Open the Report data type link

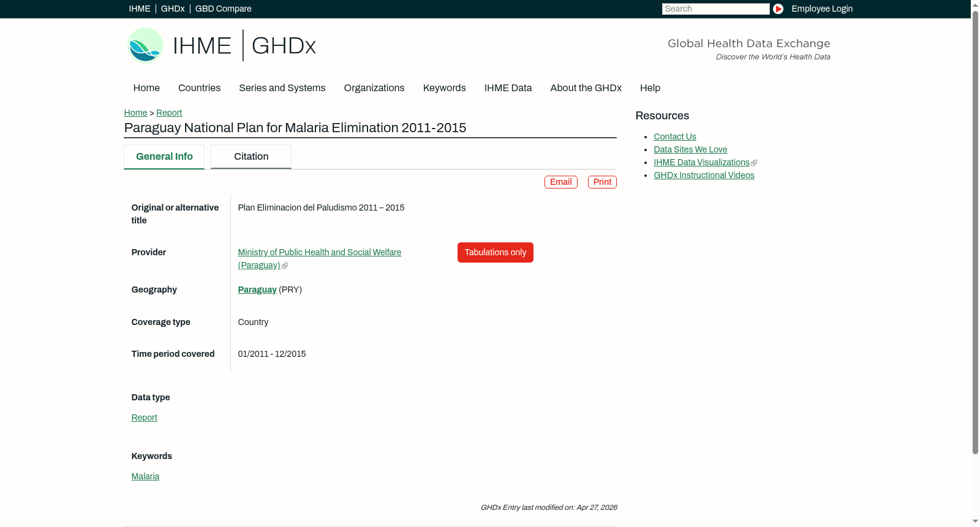[x=144, y=418]
